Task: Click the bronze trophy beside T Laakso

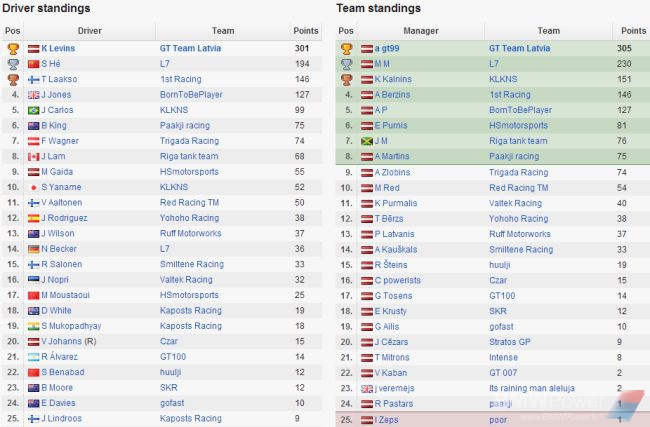Action: tap(13, 79)
